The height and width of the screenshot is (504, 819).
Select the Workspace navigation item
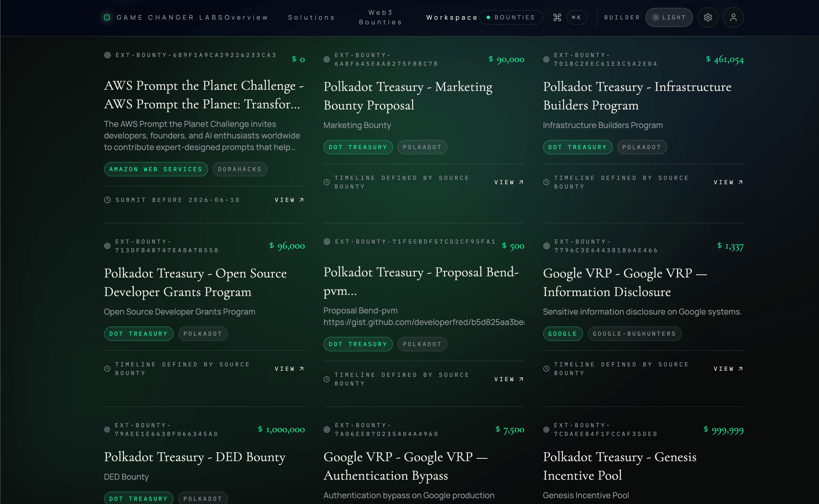coord(452,17)
